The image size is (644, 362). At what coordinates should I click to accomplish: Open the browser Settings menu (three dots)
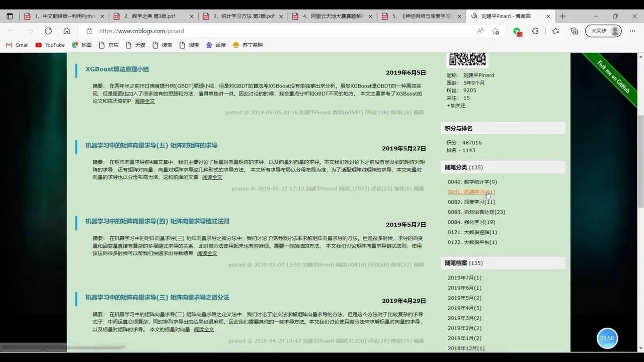click(632, 31)
